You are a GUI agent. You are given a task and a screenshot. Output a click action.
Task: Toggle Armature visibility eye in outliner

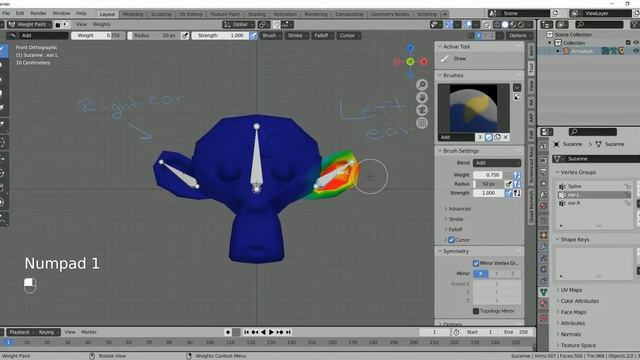pos(636,51)
